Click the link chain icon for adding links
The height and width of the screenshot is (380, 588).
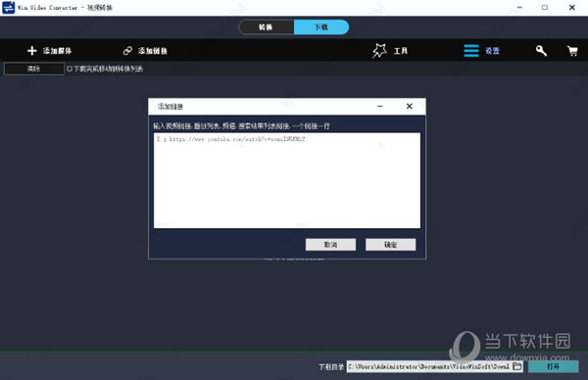click(x=127, y=51)
